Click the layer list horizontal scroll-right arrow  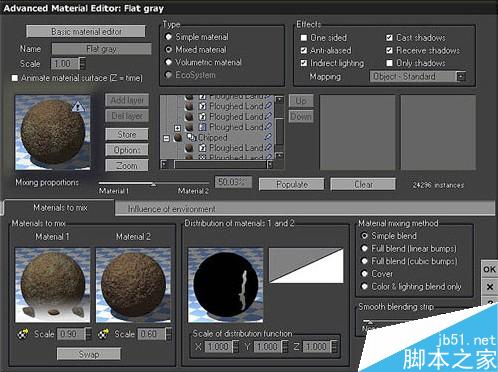[x=270, y=164]
